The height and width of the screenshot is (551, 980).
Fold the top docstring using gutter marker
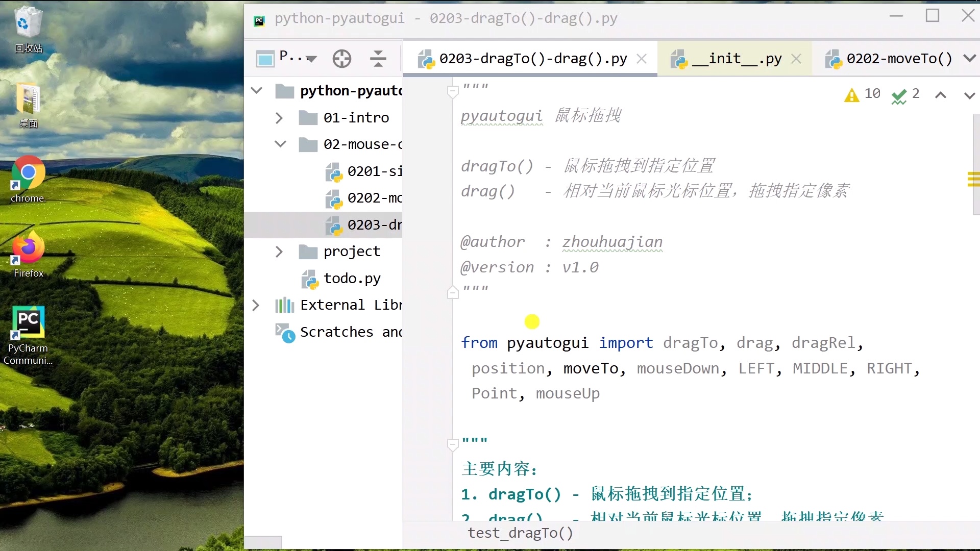click(452, 92)
